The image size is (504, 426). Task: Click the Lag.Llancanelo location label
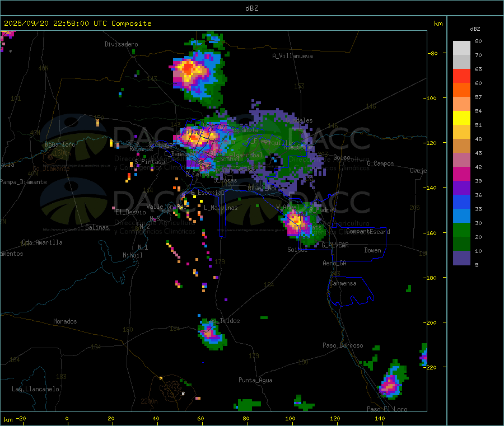[35, 389]
